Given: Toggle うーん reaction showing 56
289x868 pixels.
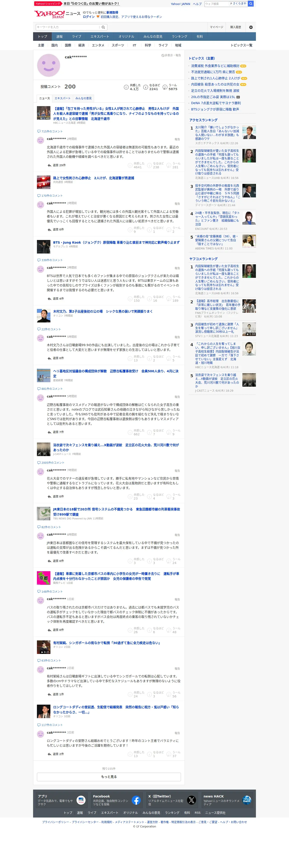Looking at the screenshot, I should pyautogui.click(x=174, y=694).
